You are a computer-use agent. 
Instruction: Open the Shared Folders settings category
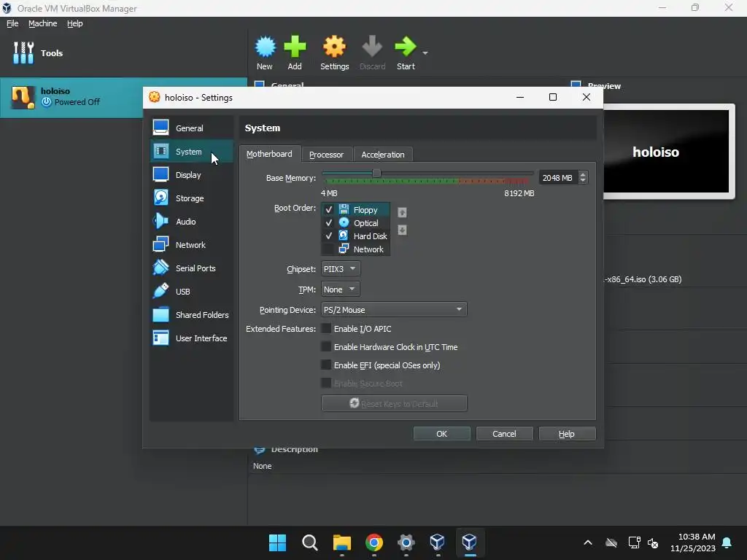pos(192,315)
